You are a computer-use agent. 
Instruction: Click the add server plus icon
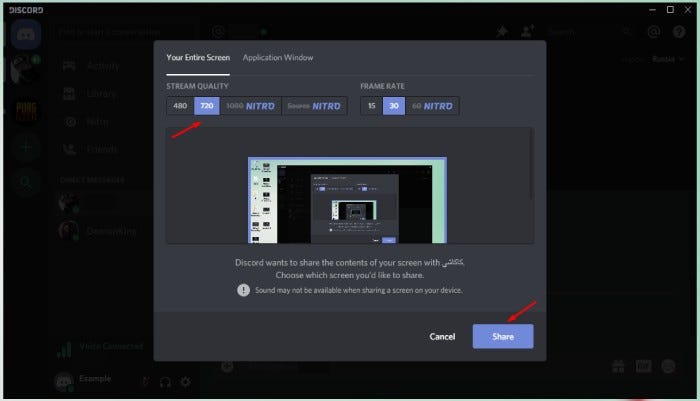26,146
